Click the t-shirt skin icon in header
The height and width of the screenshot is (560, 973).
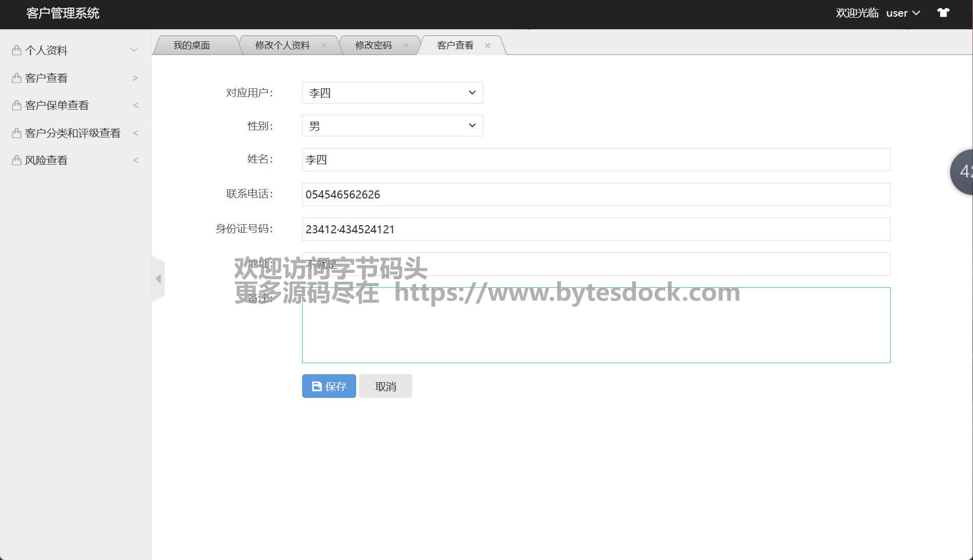tap(943, 13)
